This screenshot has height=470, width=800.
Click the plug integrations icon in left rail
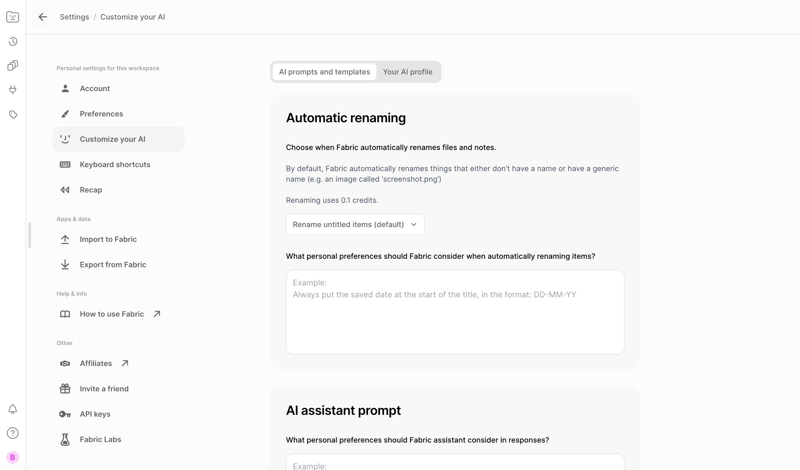click(x=13, y=90)
